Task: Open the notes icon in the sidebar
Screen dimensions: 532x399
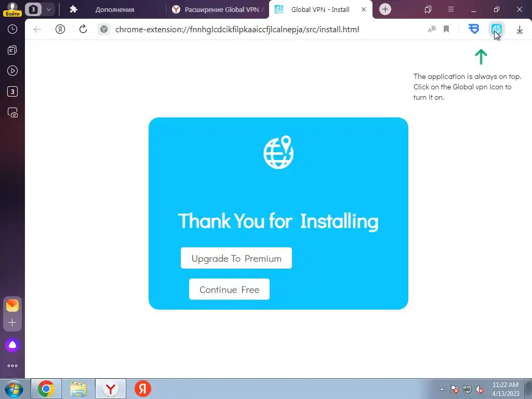Action: (12, 50)
